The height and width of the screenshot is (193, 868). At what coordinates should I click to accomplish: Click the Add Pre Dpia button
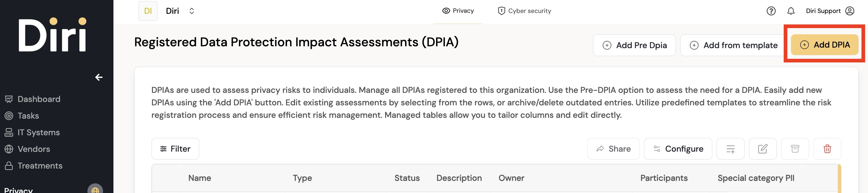[634, 45]
